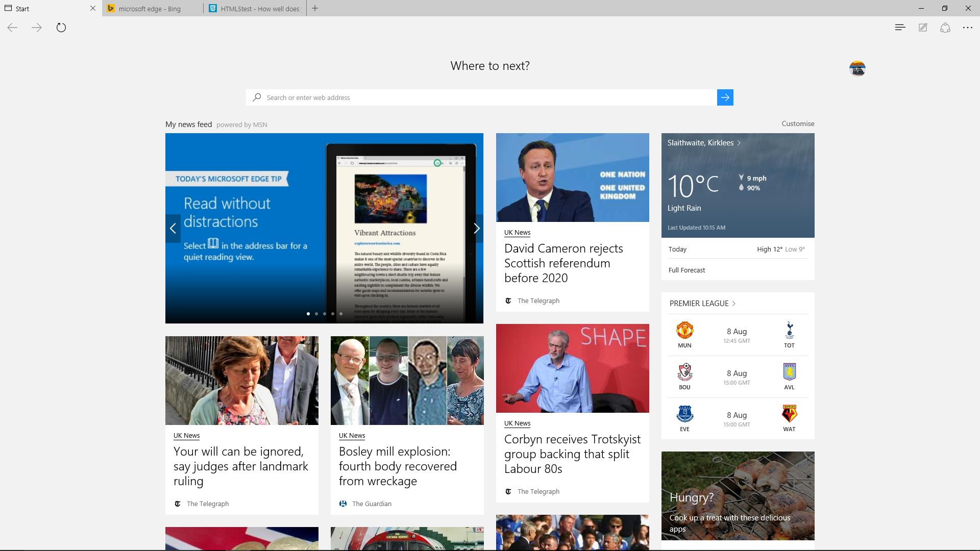The width and height of the screenshot is (980, 551).
Task: Submit search using the blue arrow button
Action: click(x=725, y=97)
